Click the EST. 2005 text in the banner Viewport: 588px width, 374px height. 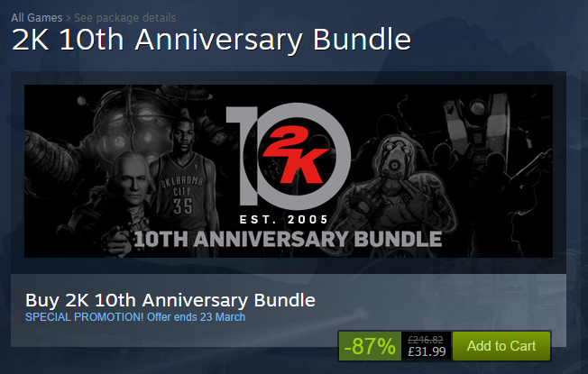[284, 220]
